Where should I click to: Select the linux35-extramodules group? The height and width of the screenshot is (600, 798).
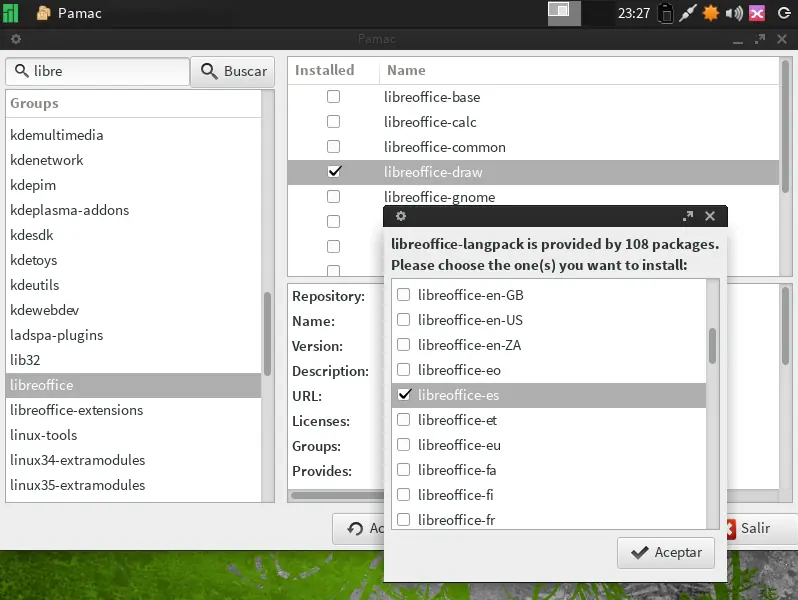tap(133, 485)
